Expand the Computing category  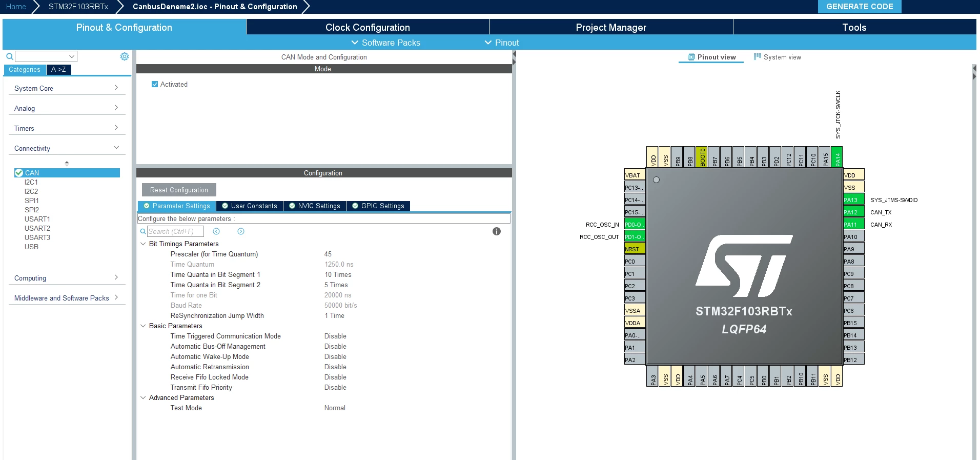point(67,278)
